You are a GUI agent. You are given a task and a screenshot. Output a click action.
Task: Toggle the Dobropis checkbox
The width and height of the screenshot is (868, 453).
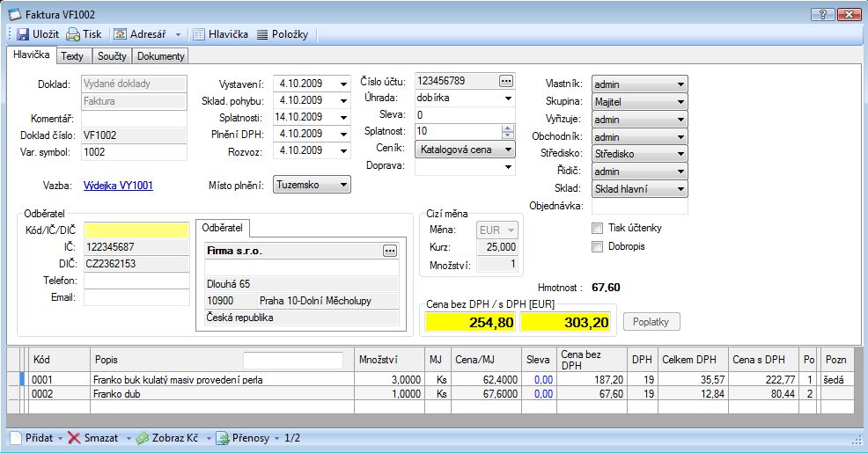(598, 246)
